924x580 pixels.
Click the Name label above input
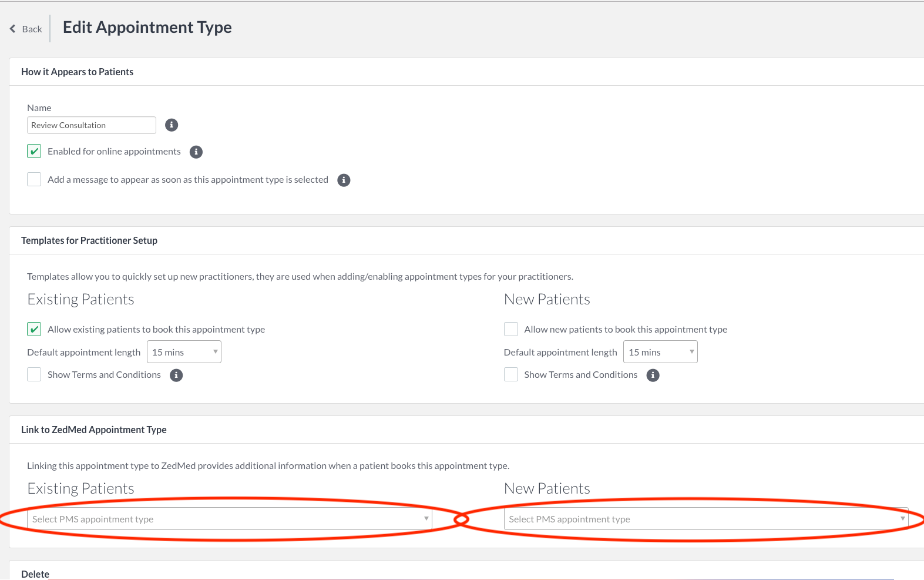coord(39,108)
